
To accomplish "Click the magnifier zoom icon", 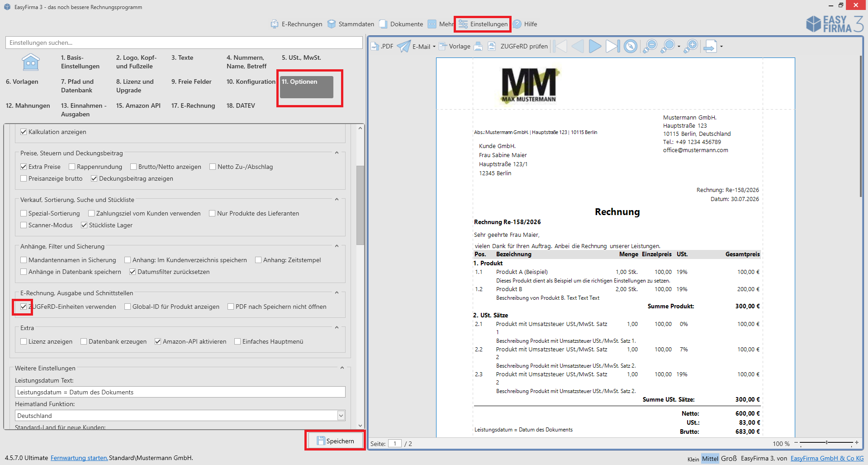I will click(x=668, y=46).
